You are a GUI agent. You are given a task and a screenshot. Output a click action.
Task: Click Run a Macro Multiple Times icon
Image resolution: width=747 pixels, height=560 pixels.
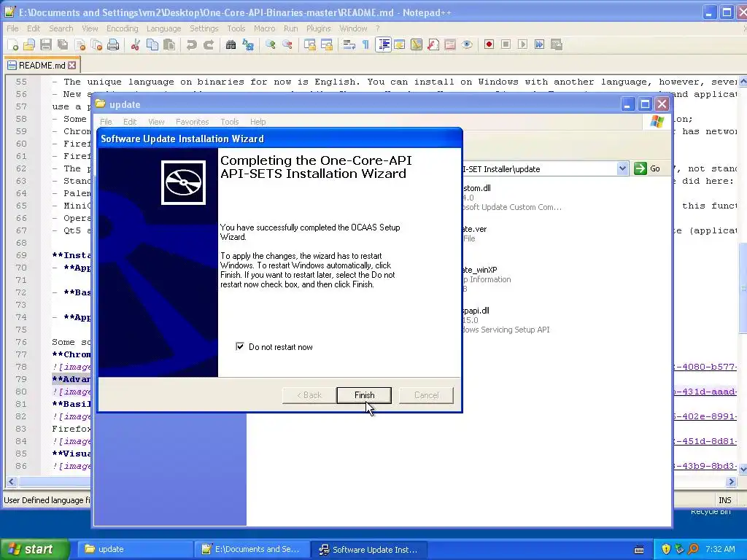(539, 44)
